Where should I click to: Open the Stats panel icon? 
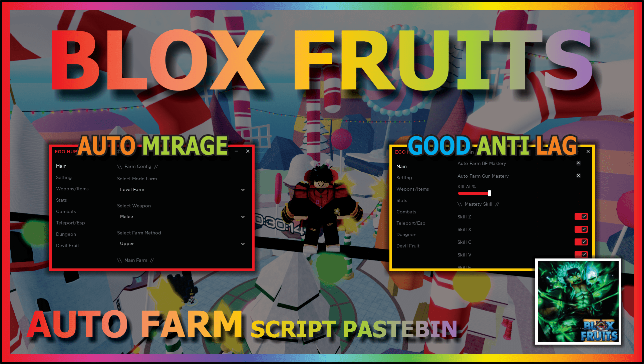click(x=61, y=200)
